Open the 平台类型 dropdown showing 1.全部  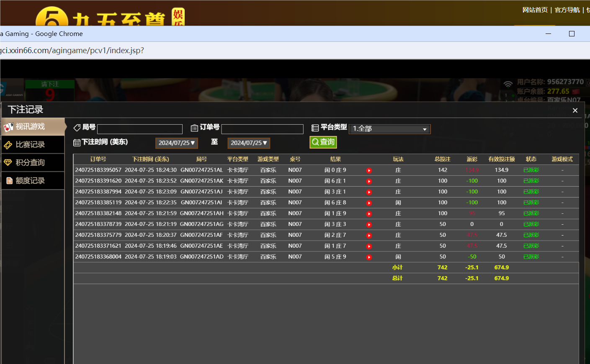(x=389, y=129)
